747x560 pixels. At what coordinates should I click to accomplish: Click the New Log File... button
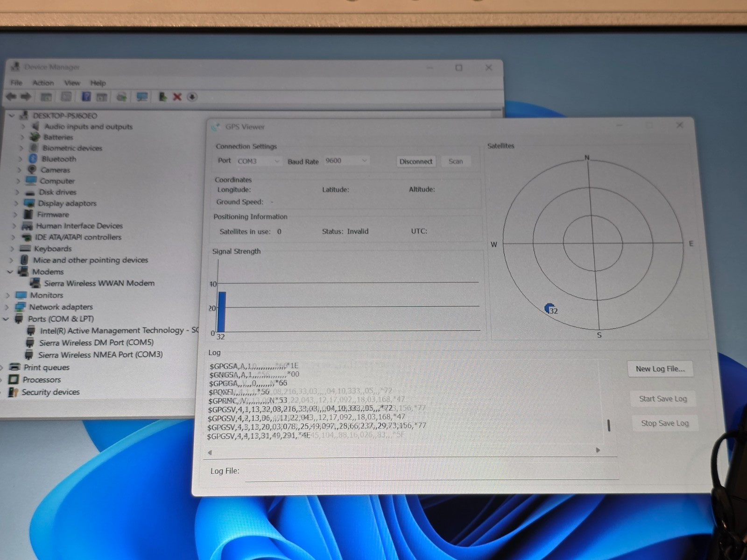tap(660, 369)
